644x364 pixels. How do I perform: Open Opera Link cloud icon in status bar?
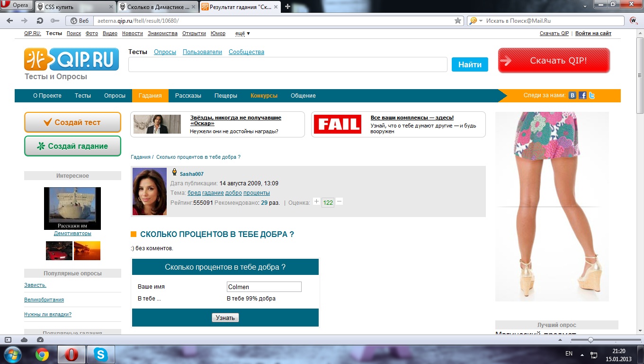[x=24, y=340]
